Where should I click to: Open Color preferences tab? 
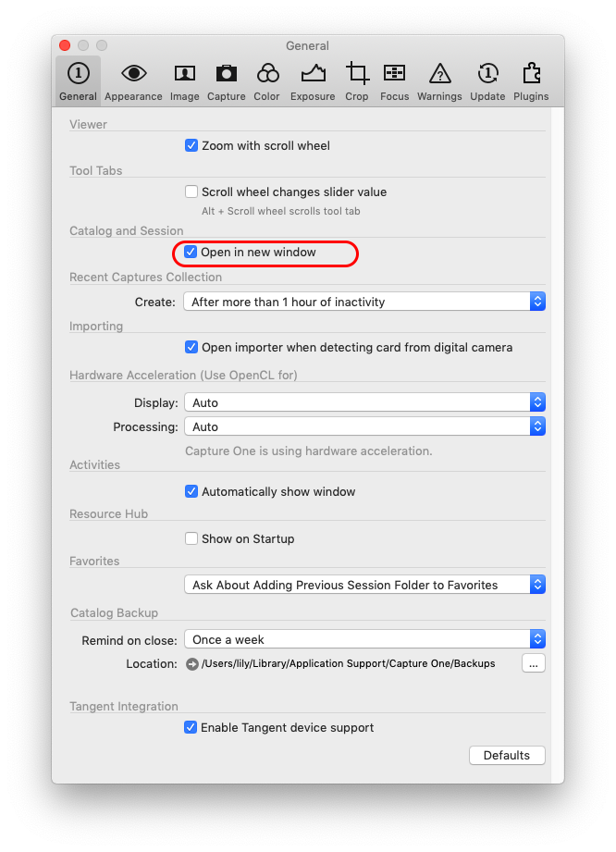point(266,81)
